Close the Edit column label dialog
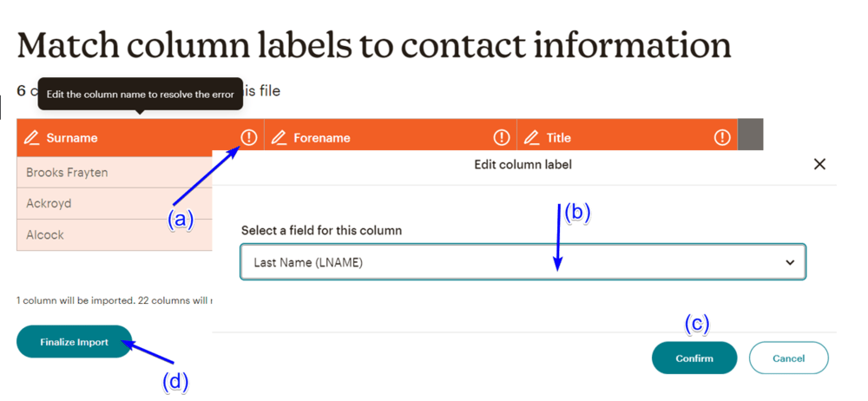 pyautogui.click(x=819, y=164)
